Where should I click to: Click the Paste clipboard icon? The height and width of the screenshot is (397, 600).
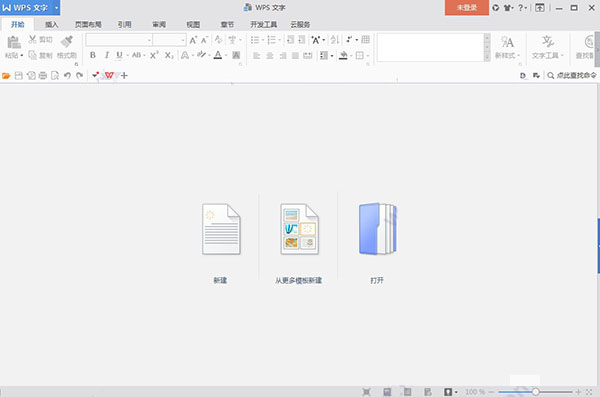[x=14, y=42]
